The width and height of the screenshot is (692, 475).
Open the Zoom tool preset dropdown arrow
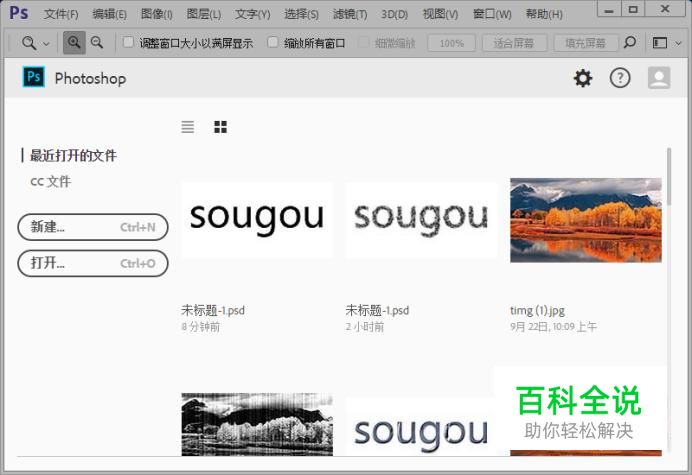46,44
